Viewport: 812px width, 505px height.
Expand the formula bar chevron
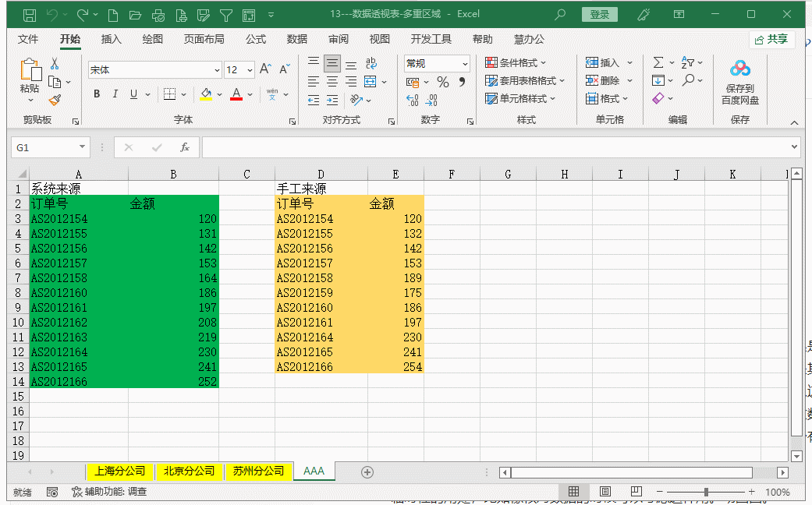coord(794,147)
